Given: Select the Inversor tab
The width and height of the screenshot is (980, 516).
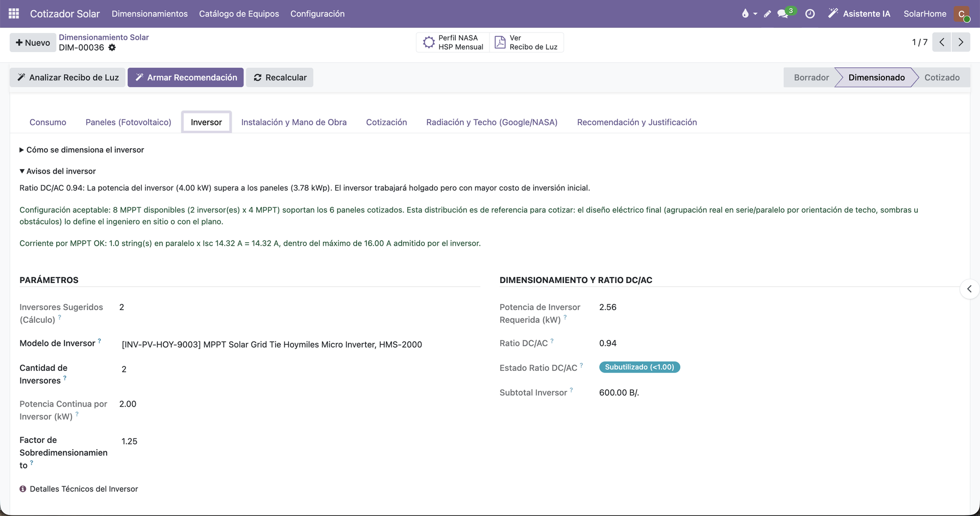Looking at the screenshot, I should pyautogui.click(x=206, y=122).
